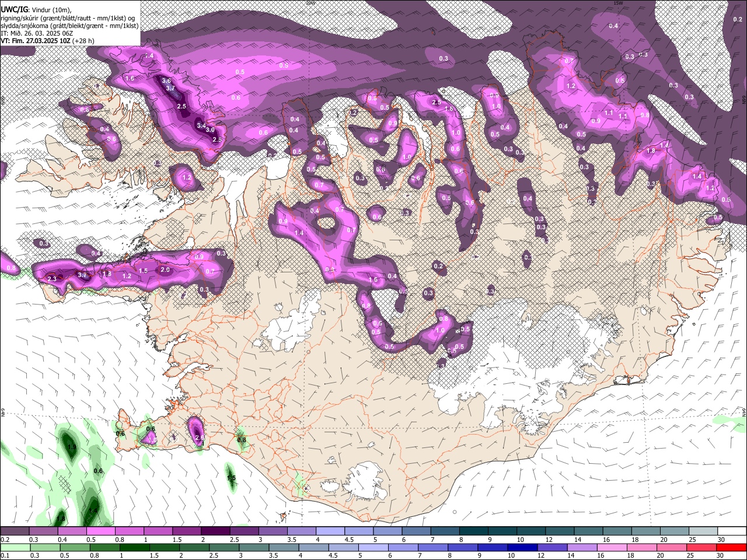Screen dimensions: 747x560
Task: Pick the orchid snow swatch labeled 0.4
Action: coord(72,531)
